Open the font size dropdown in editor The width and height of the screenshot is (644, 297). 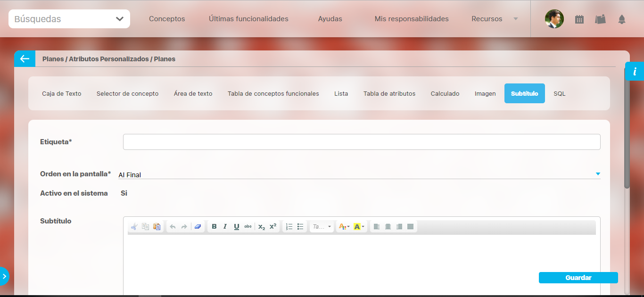click(322, 227)
